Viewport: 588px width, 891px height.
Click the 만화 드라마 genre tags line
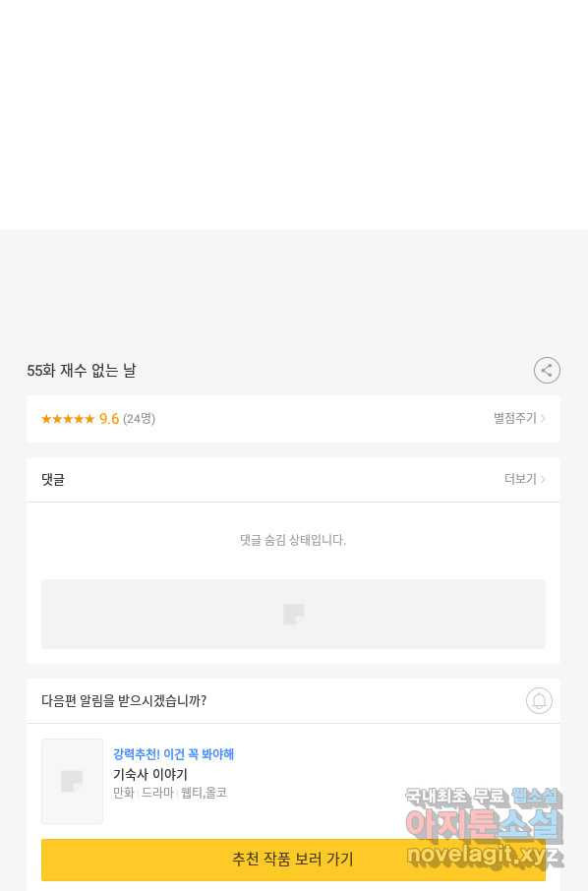(x=170, y=793)
